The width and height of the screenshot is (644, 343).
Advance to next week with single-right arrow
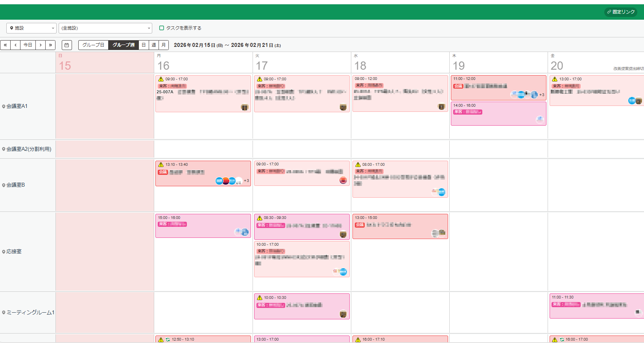(41, 45)
